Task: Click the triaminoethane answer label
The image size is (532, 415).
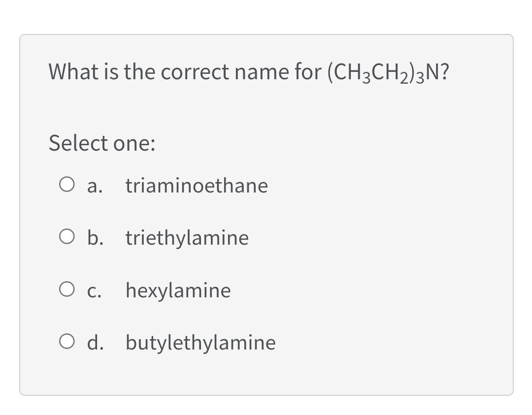Action: pyautogui.click(x=197, y=186)
